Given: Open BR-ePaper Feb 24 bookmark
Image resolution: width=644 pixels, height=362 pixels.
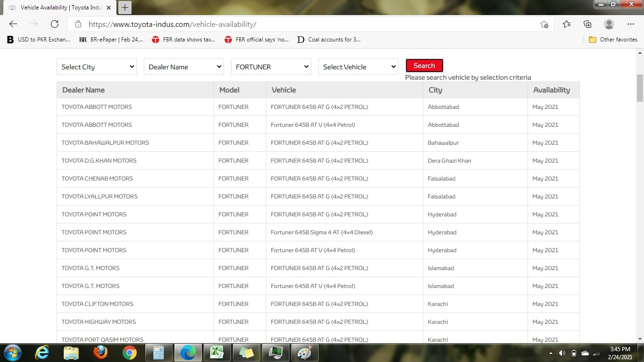Looking at the screenshot, I should pyautogui.click(x=111, y=40).
